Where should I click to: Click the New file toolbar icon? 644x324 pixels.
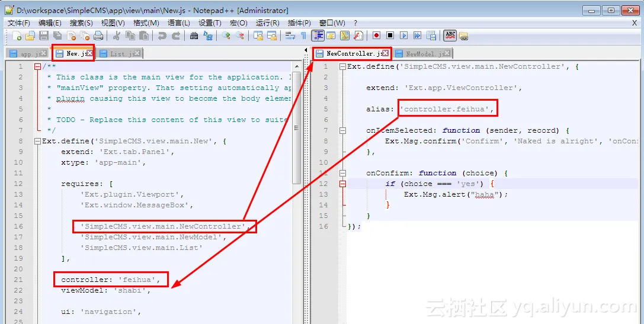[17, 36]
